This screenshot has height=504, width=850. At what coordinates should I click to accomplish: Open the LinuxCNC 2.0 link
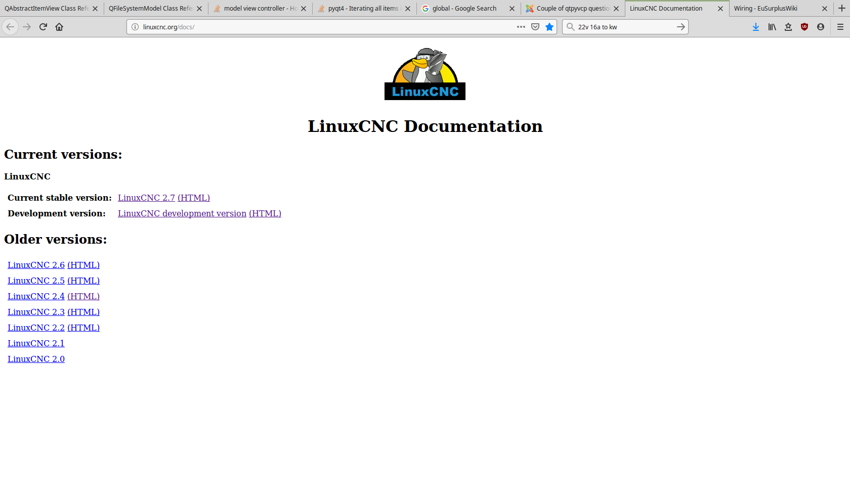[36, 359]
